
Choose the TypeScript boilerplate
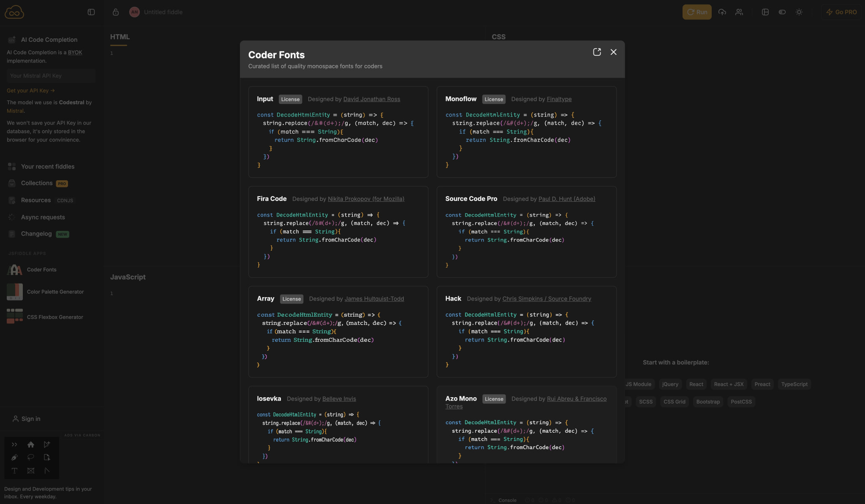tap(794, 385)
